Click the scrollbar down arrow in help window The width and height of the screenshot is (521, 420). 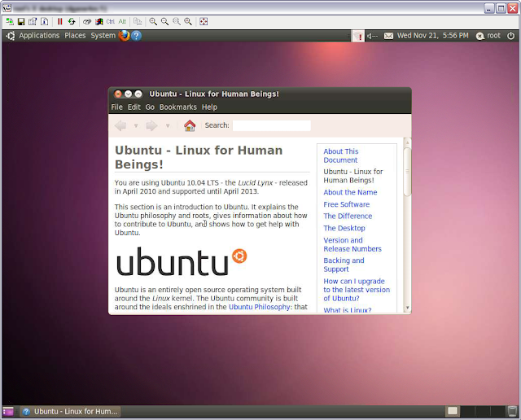click(407, 308)
